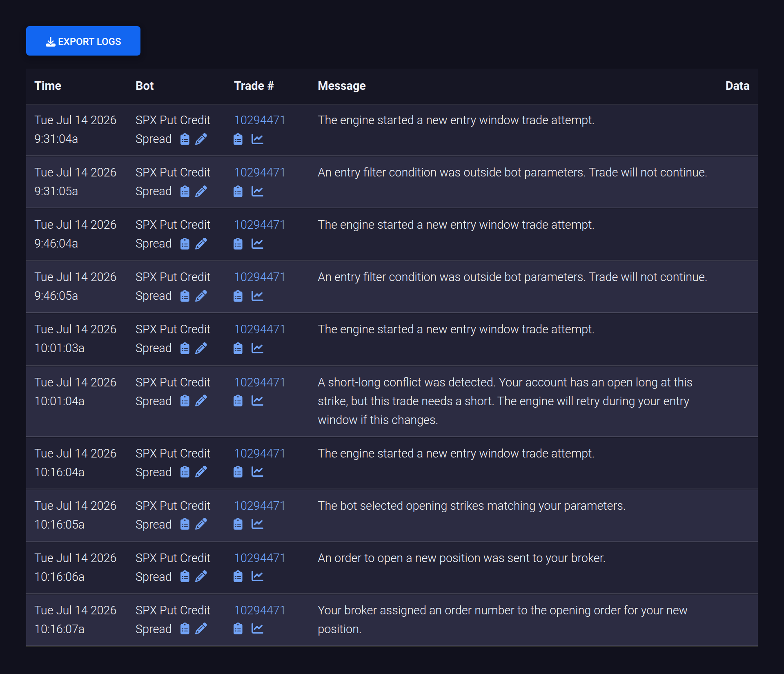
Task: Select 'bot selected opening strikes' message
Action: pos(472,506)
